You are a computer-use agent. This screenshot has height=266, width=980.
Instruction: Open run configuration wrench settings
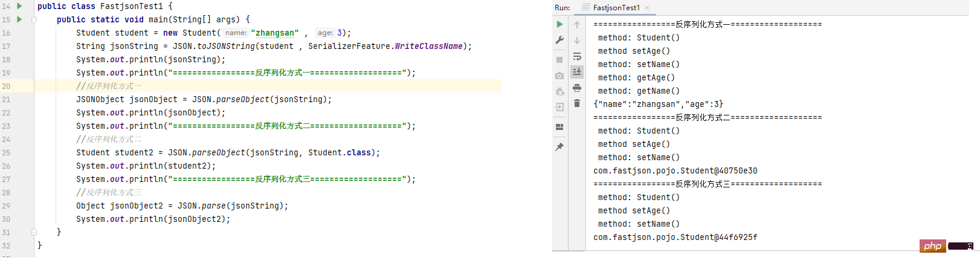pos(559,40)
